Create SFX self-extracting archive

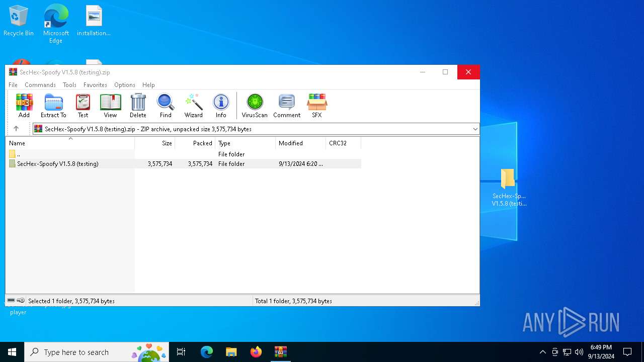[x=316, y=106]
